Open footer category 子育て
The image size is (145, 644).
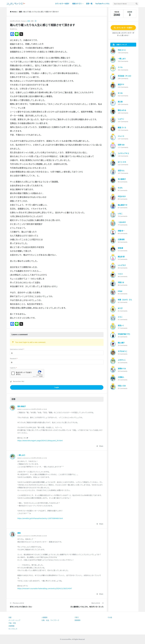coord(77,617)
